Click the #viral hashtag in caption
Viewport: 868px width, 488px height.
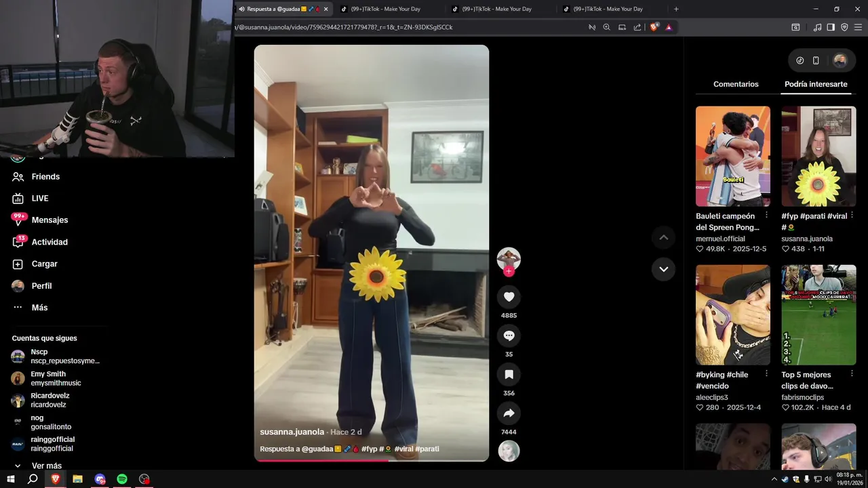coord(403,449)
